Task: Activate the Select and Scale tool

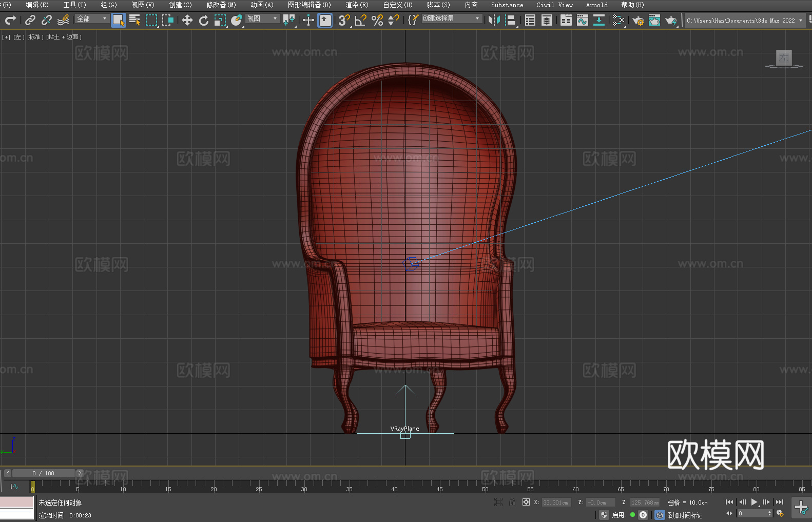Action: (x=220, y=20)
